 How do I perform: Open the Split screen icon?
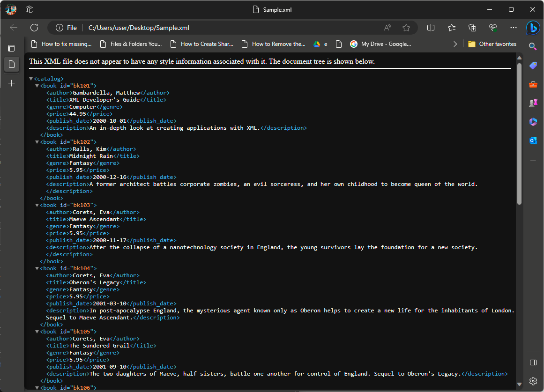pyautogui.click(x=431, y=28)
